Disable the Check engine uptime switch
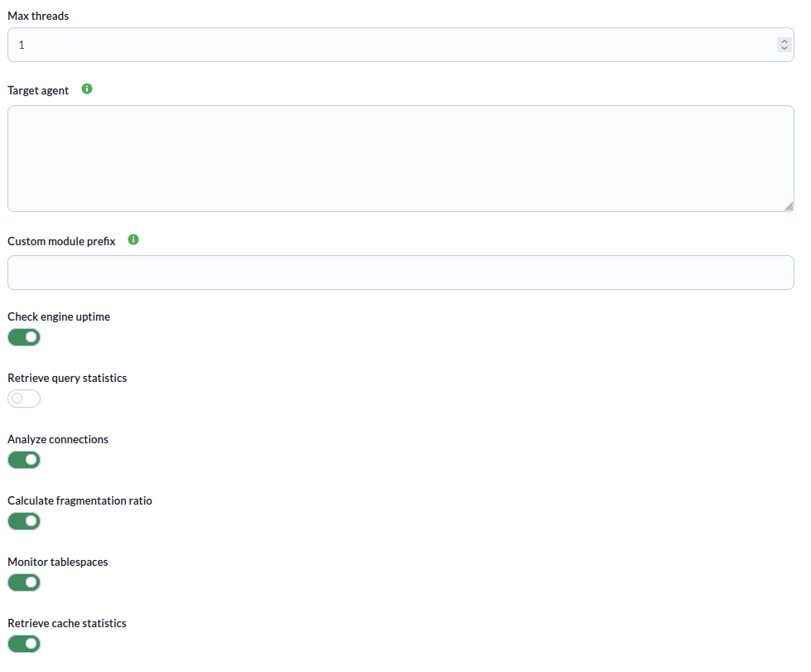The width and height of the screenshot is (811, 672). pyautogui.click(x=24, y=337)
